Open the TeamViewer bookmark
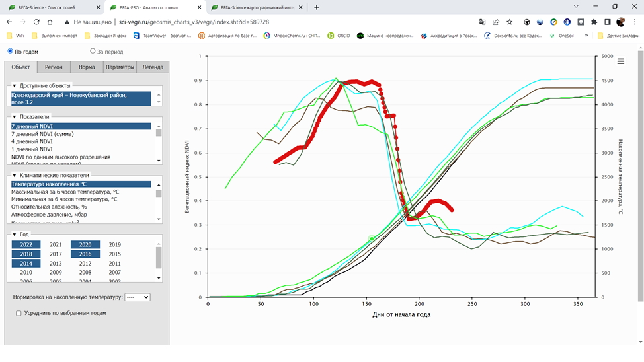The width and height of the screenshot is (644, 362). pyautogui.click(x=162, y=36)
